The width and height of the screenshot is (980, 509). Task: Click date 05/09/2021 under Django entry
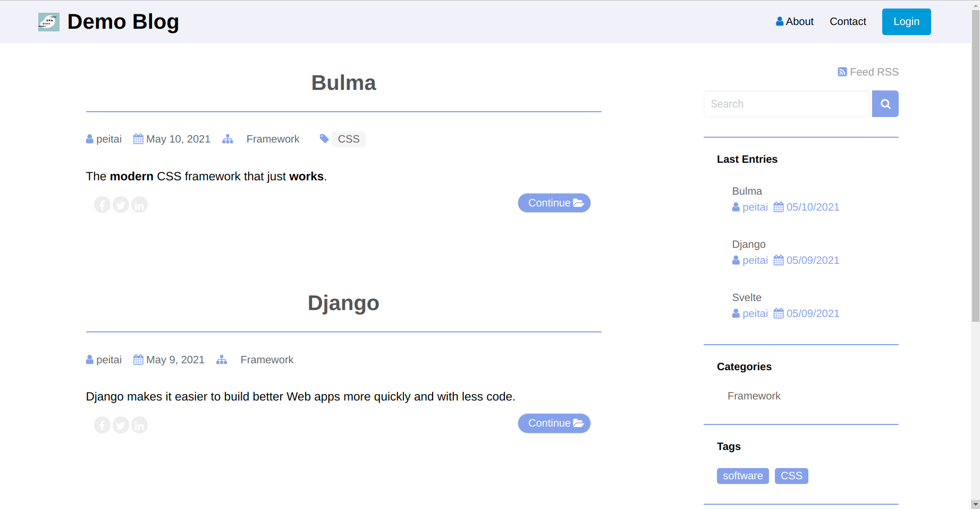click(x=813, y=260)
